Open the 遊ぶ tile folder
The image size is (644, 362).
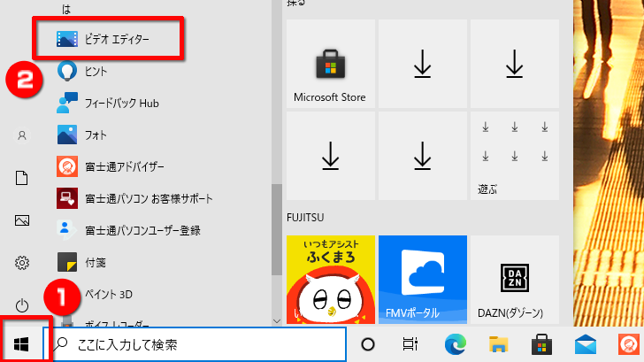[x=515, y=156]
